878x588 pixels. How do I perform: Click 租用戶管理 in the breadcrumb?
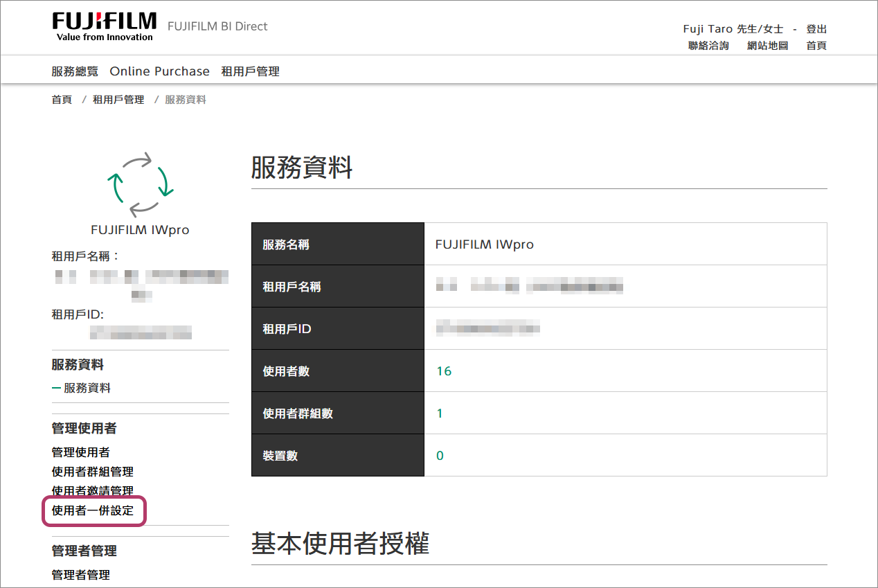coord(118,100)
